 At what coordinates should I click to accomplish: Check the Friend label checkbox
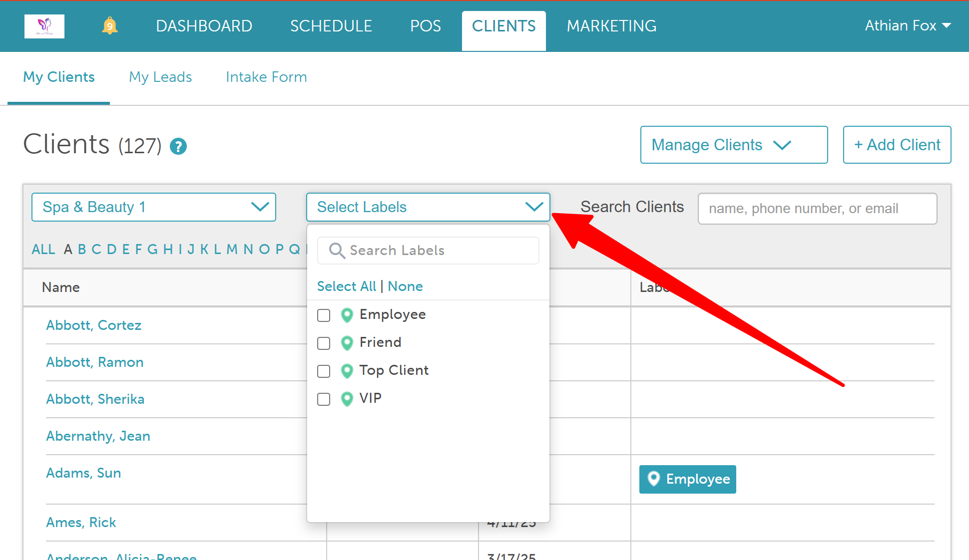pyautogui.click(x=324, y=343)
